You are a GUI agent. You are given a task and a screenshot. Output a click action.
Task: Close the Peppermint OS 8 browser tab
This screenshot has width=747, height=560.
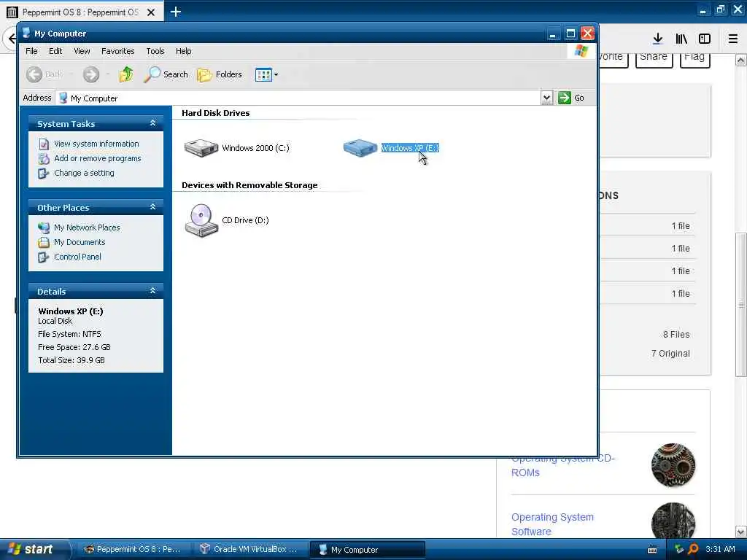(151, 12)
